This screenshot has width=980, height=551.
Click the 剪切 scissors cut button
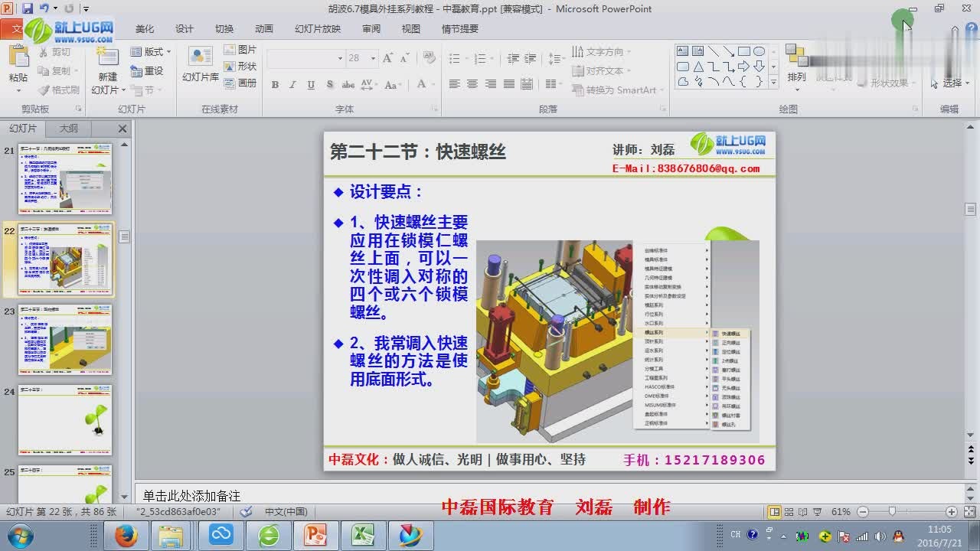53,52
